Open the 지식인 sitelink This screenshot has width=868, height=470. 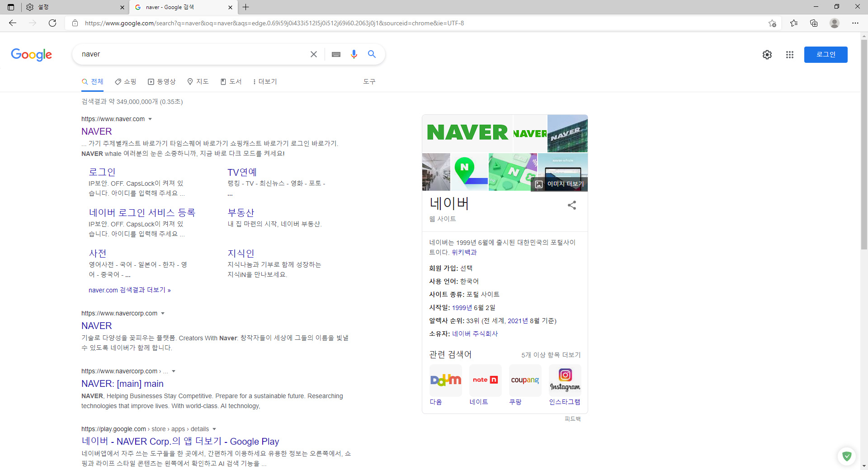[241, 254]
